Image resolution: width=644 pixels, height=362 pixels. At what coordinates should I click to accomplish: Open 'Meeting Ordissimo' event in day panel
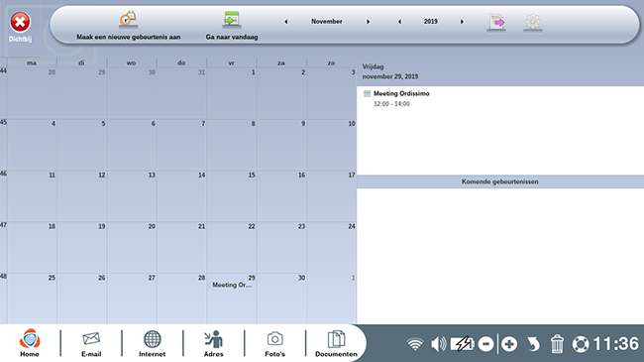[x=401, y=94]
